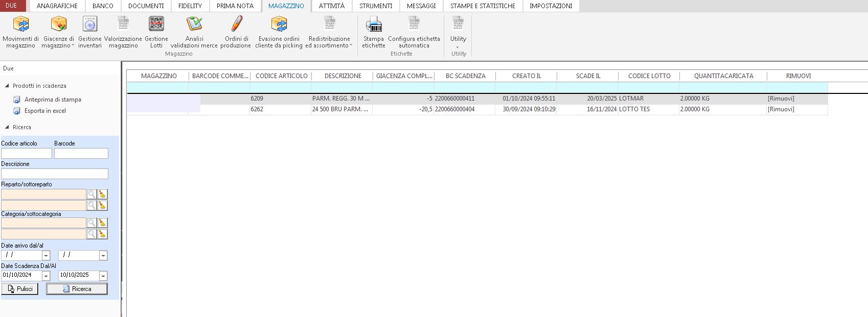Click the Categoria clear broom icon
This screenshot has height=317, width=868.
coord(102,223)
